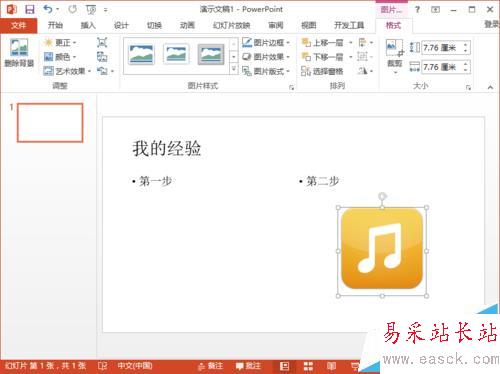Switch to the Transitions (切换) tab
The height and width of the screenshot is (374, 500).
tap(154, 25)
